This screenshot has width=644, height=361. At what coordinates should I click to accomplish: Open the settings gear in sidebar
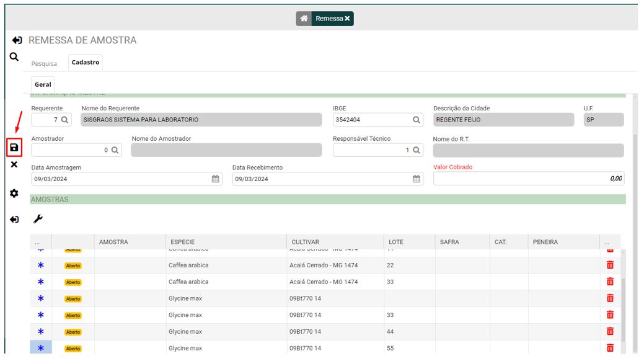14,194
